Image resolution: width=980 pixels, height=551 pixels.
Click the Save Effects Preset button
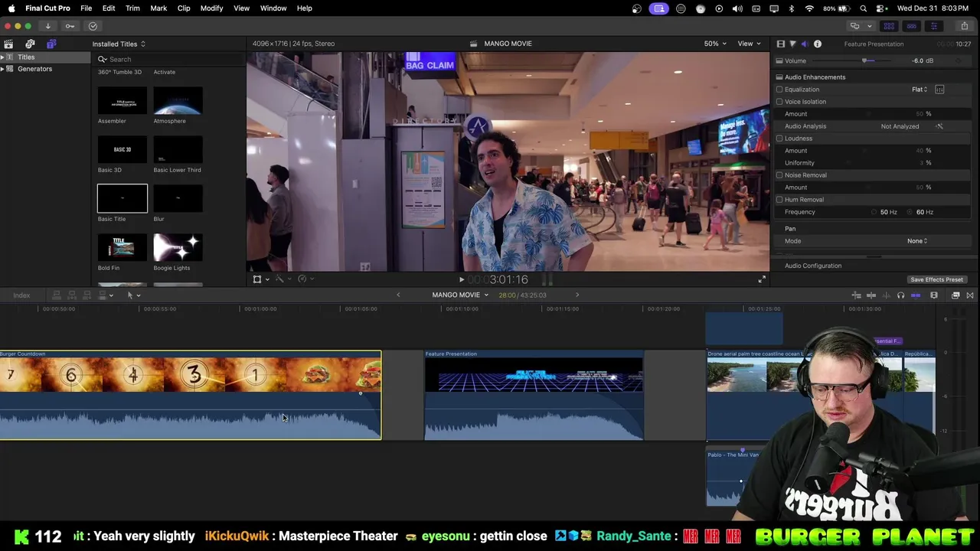click(936, 280)
